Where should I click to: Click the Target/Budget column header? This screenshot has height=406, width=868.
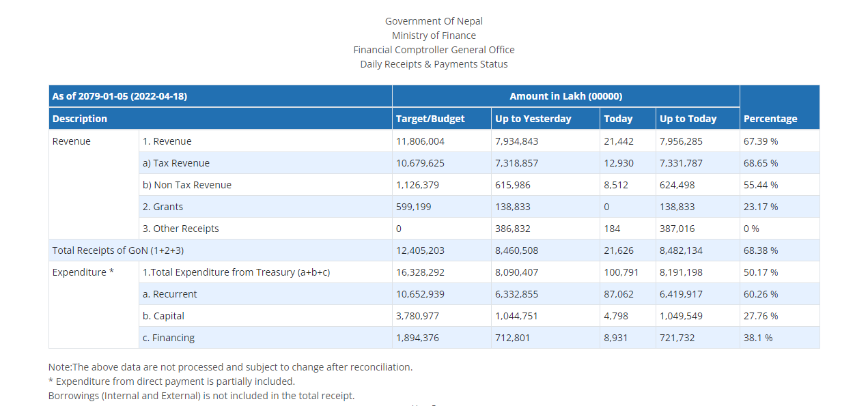(x=430, y=119)
